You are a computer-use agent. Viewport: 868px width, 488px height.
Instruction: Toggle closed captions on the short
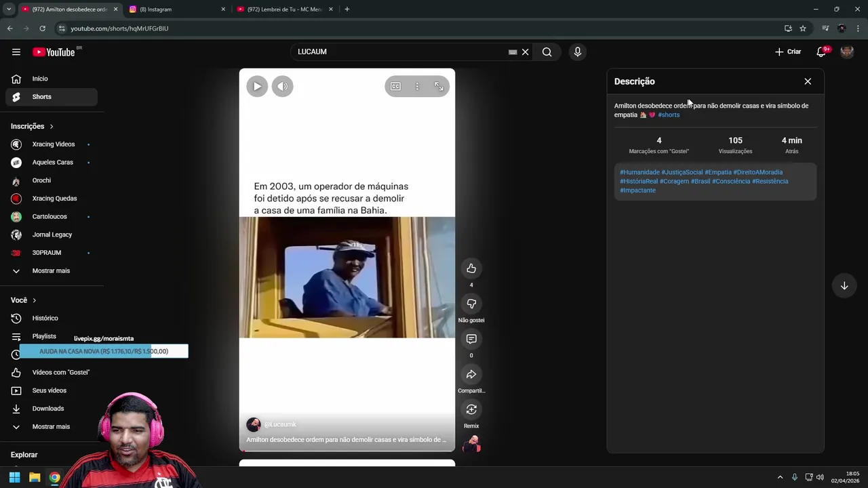[395, 86]
